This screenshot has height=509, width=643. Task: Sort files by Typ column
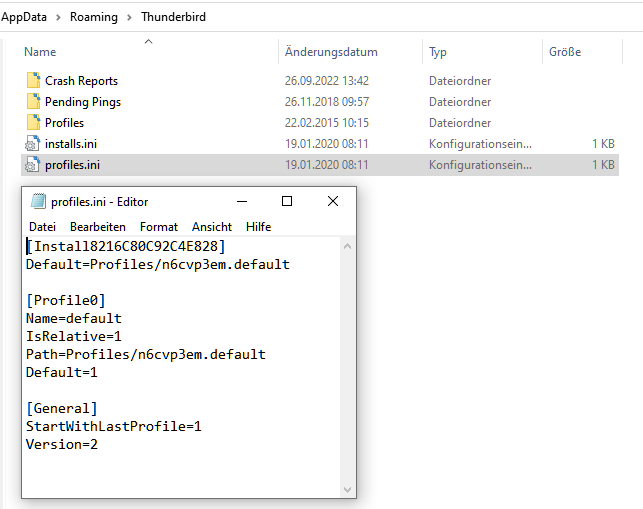[x=438, y=52]
